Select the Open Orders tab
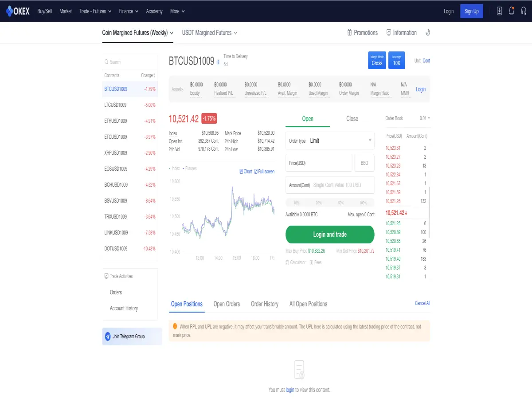This screenshot has width=532, height=399. (x=227, y=304)
